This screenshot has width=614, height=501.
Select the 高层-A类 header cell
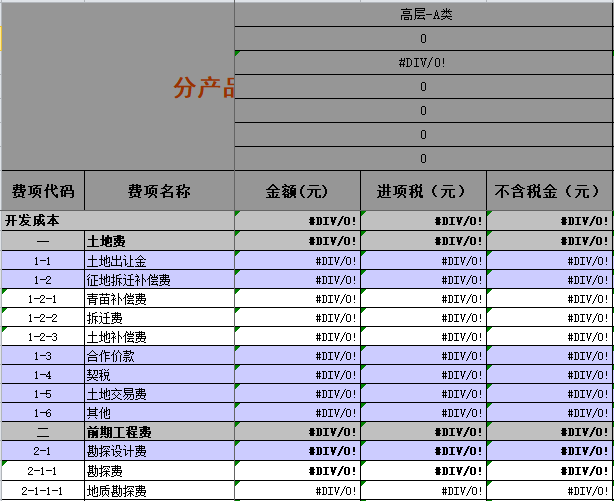(423, 14)
